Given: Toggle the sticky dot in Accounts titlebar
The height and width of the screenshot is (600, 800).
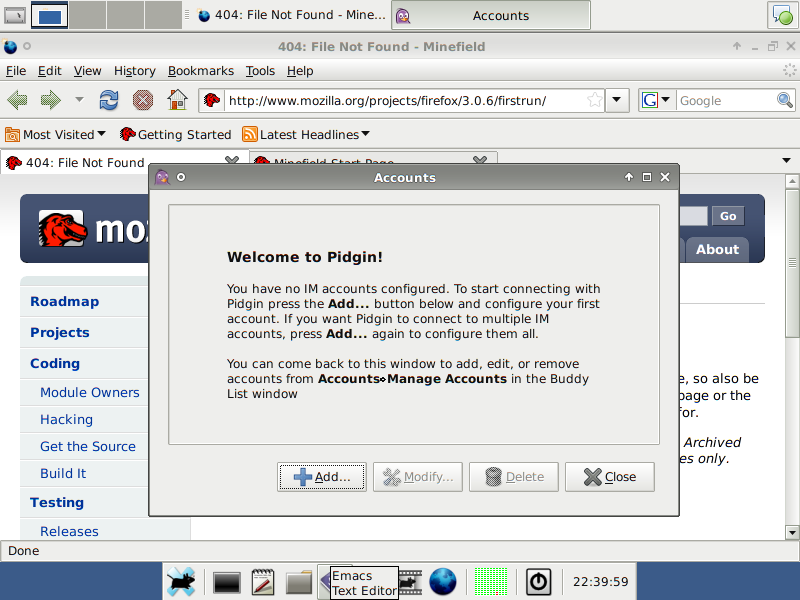Looking at the screenshot, I should [181, 177].
